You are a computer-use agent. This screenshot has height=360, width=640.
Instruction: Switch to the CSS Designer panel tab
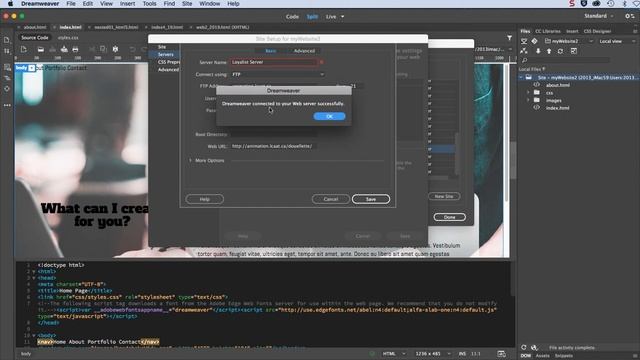coord(597,31)
